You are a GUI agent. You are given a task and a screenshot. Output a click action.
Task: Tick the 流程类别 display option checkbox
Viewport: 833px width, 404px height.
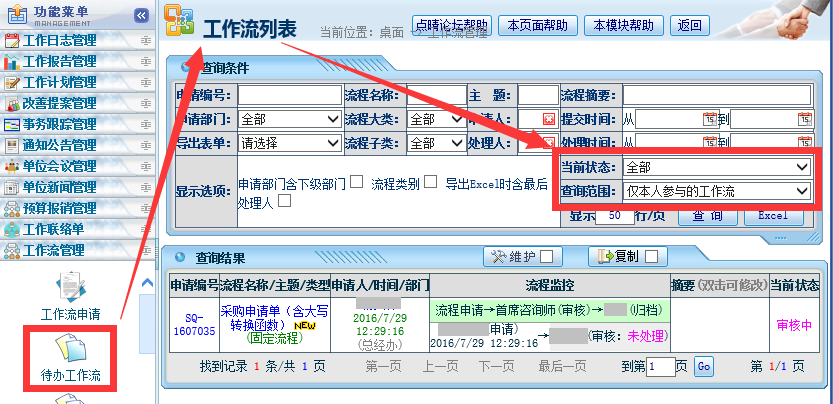pos(431,182)
